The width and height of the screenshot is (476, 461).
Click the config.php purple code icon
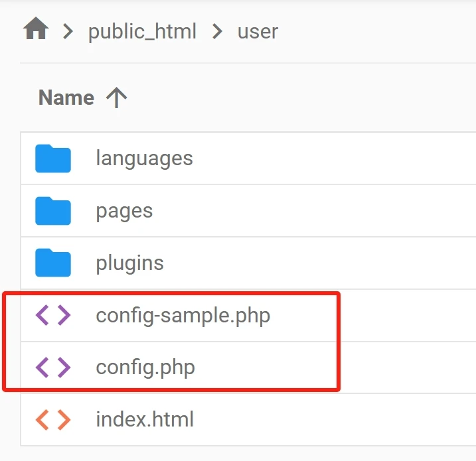(x=53, y=367)
